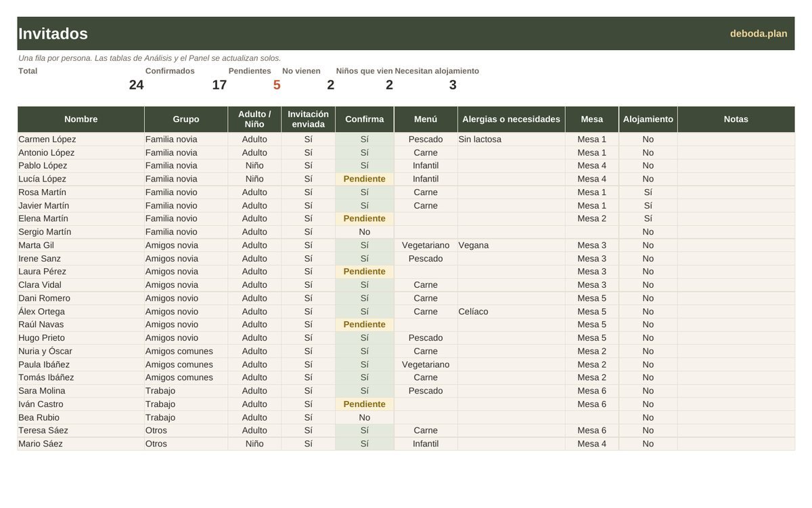This screenshot has width=812, height=508.
Task: Select Niño cell for Lucía López
Action: pyautogui.click(x=254, y=179)
